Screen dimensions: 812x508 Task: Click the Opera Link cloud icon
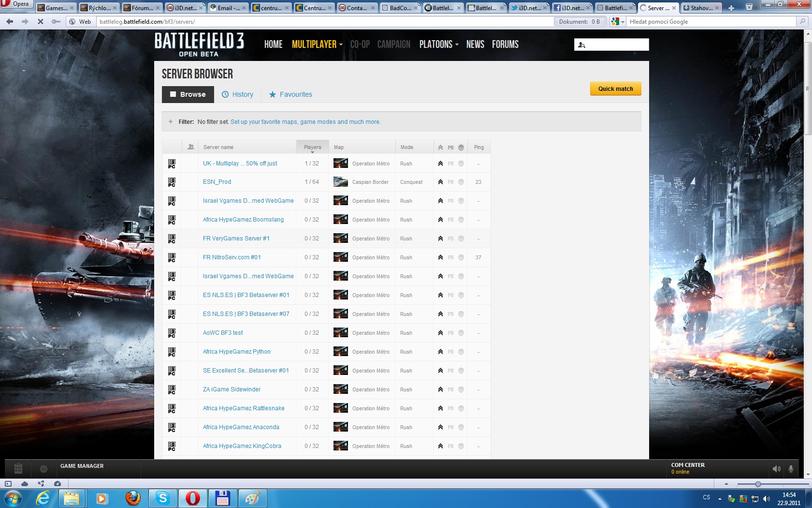(25, 483)
